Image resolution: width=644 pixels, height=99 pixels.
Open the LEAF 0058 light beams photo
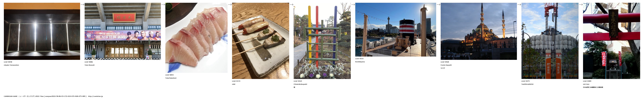click(x=42, y=31)
